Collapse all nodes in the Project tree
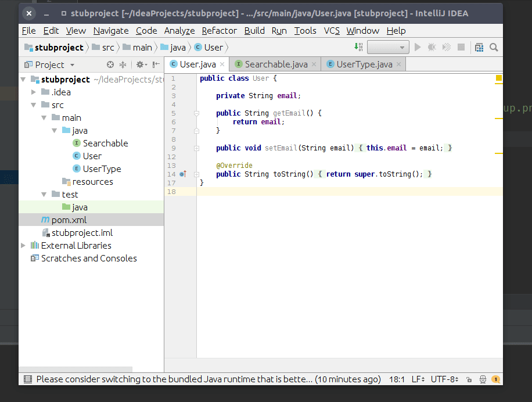The height and width of the screenshot is (402, 532). (x=123, y=65)
